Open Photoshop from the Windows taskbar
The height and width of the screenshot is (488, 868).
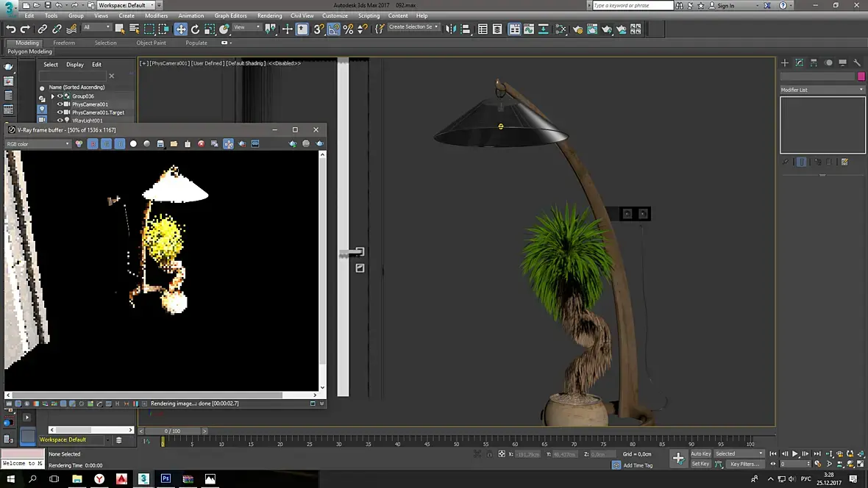166,479
